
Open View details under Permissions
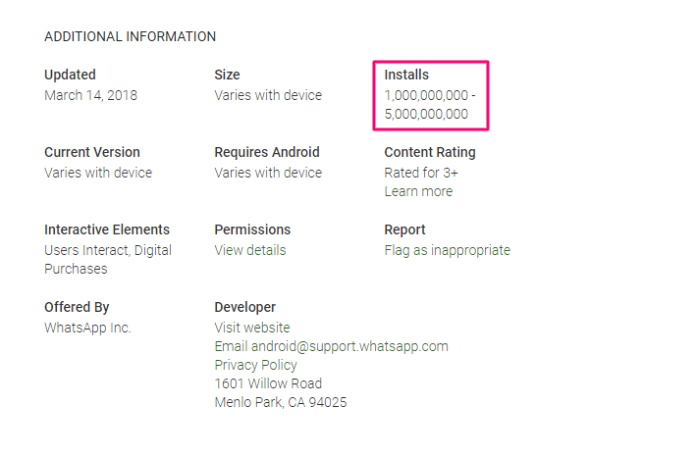[250, 250]
